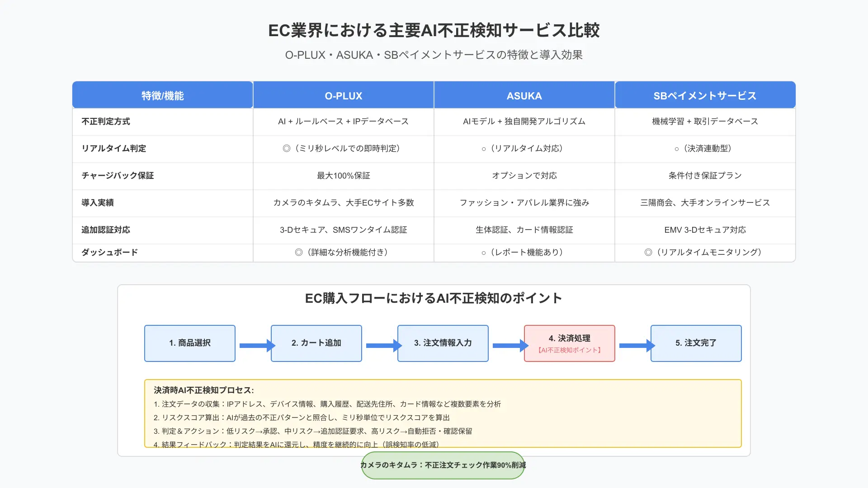The width and height of the screenshot is (868, 488).
Task: Click cell AIモデル + 独自開発アルゴリズム
Action: pyautogui.click(x=524, y=122)
